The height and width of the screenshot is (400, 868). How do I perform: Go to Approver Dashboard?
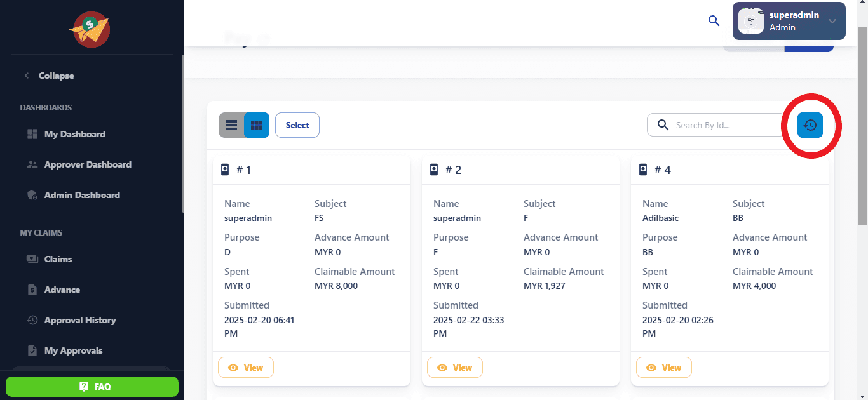pos(87,164)
